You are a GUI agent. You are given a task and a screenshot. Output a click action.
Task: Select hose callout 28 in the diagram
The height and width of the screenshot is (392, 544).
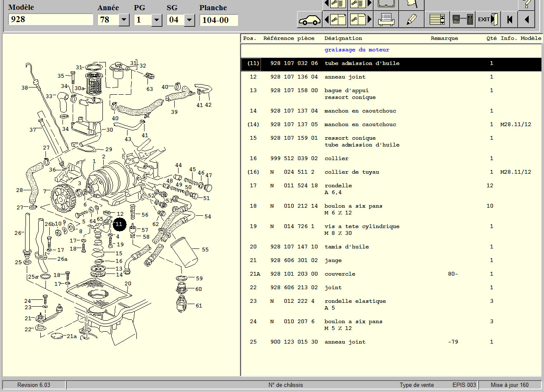[x=20, y=190]
